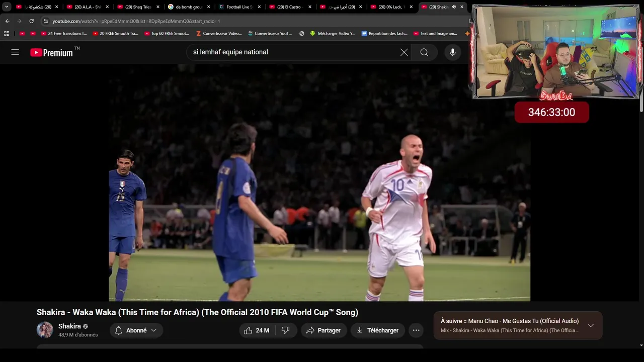Mute tab via speaker icon on Shakira tab
Viewport: 644px width, 362px height.
pos(454,7)
